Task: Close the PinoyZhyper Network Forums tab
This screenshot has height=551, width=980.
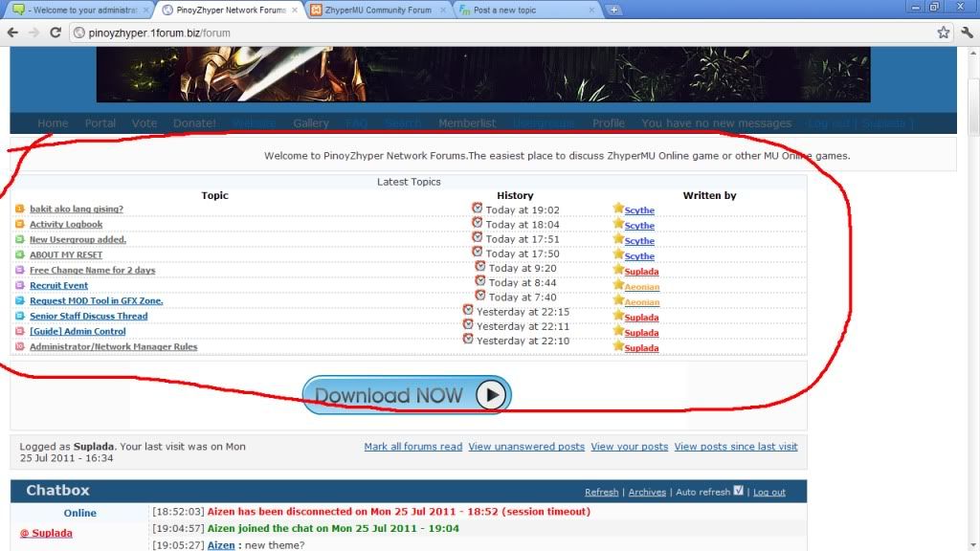Action: 295,10
